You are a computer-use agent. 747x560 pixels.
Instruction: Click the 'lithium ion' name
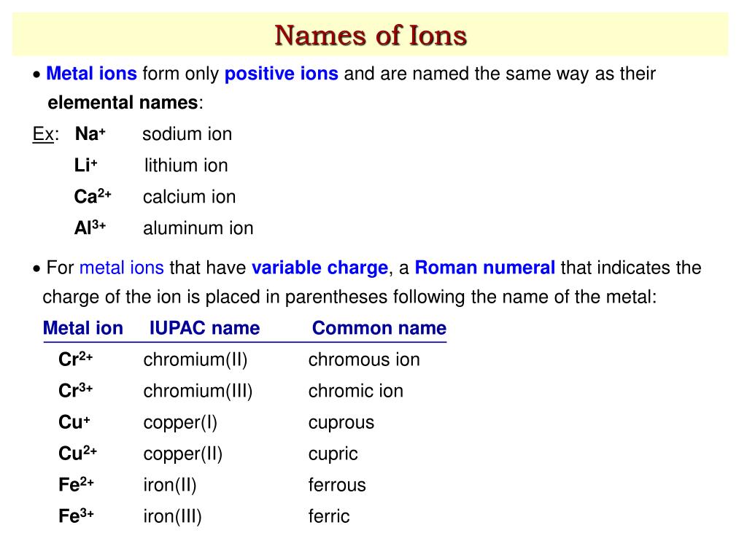pos(186,166)
